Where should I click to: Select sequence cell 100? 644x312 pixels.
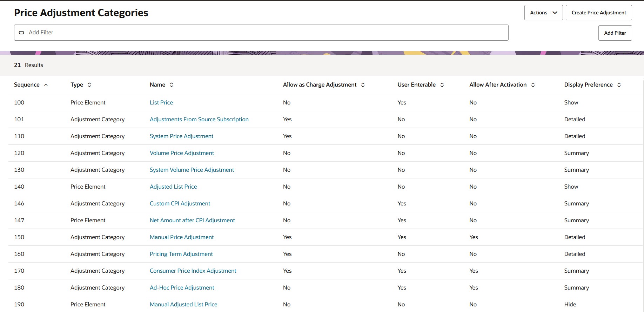coord(19,102)
